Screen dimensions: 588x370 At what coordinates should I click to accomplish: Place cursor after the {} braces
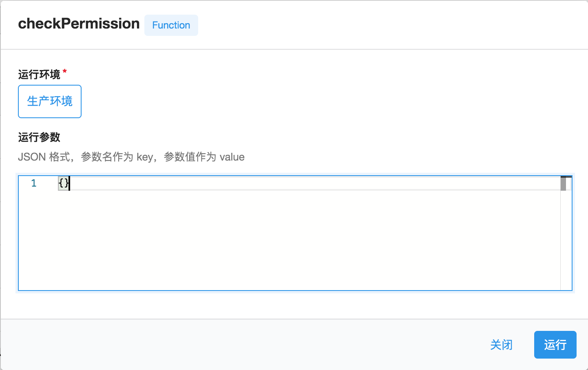(70, 183)
